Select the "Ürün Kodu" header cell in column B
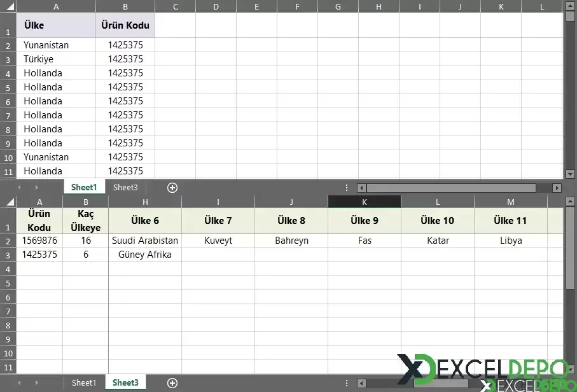The image size is (577, 392). point(125,25)
